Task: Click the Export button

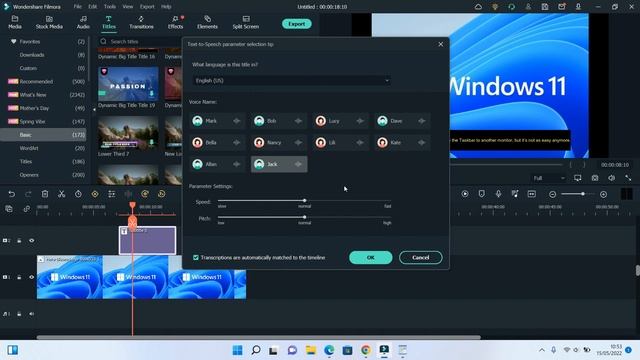Action: 297,24
